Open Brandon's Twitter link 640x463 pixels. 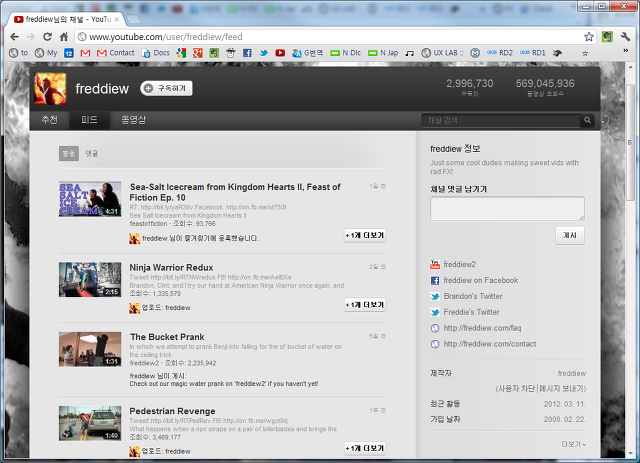pyautogui.click(x=473, y=296)
